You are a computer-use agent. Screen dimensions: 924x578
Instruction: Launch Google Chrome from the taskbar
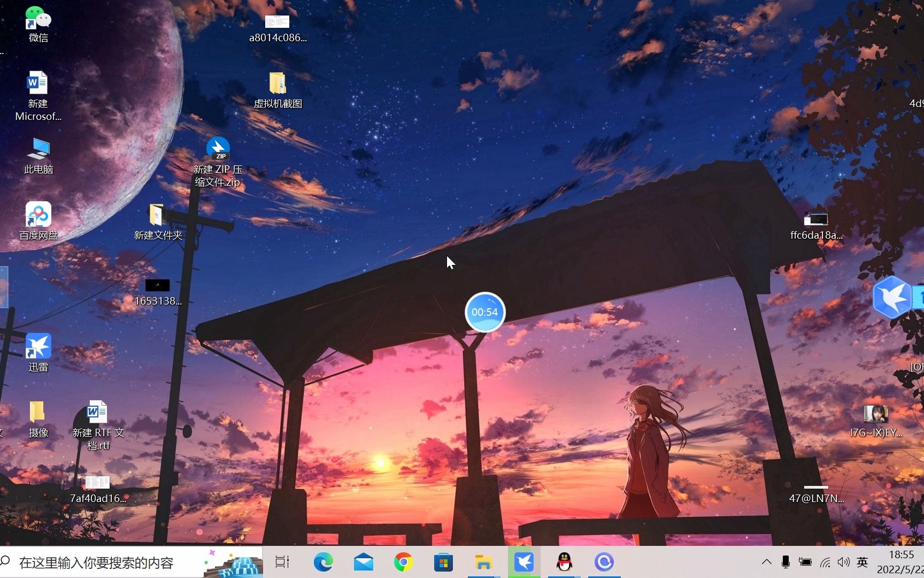[x=403, y=562]
